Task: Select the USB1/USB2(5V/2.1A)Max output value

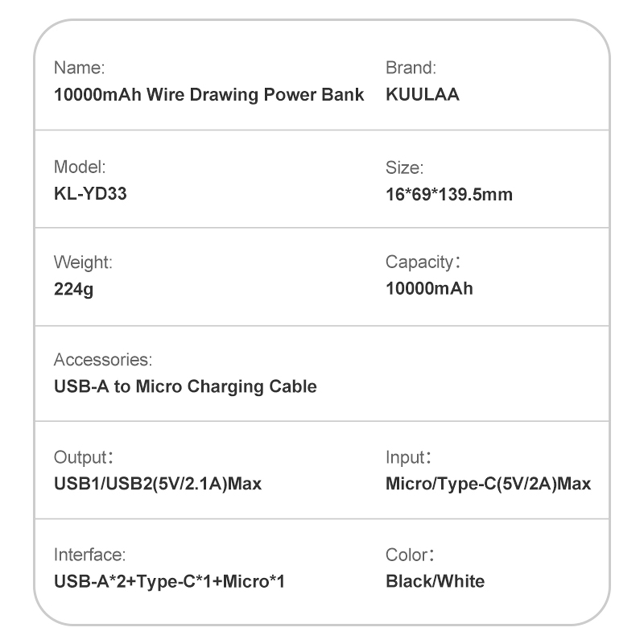Action: (158, 484)
